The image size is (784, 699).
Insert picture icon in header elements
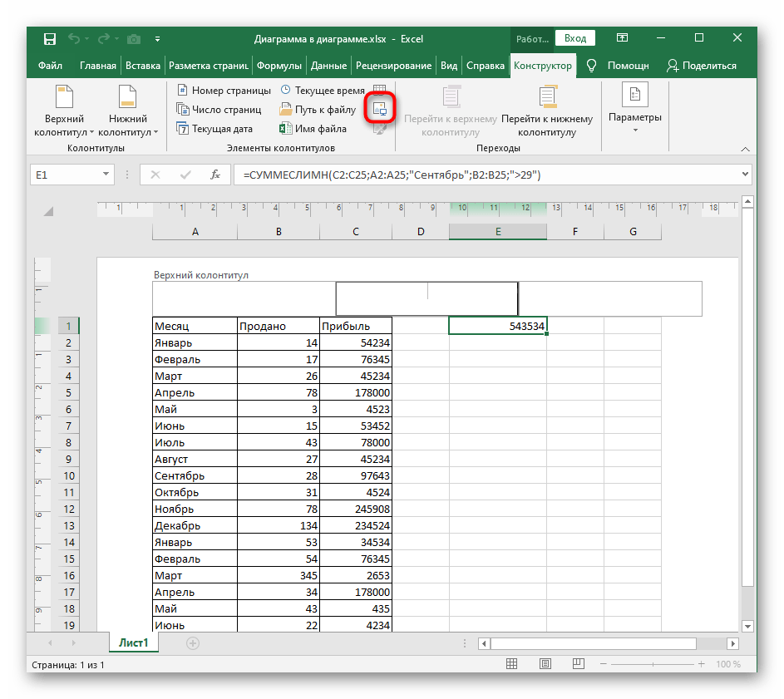point(380,109)
